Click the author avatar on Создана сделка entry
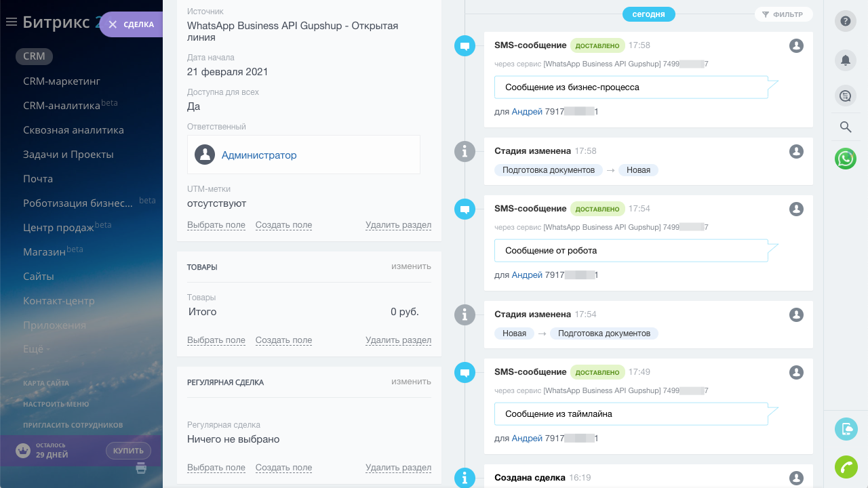The width and height of the screenshot is (868, 488). click(x=797, y=478)
